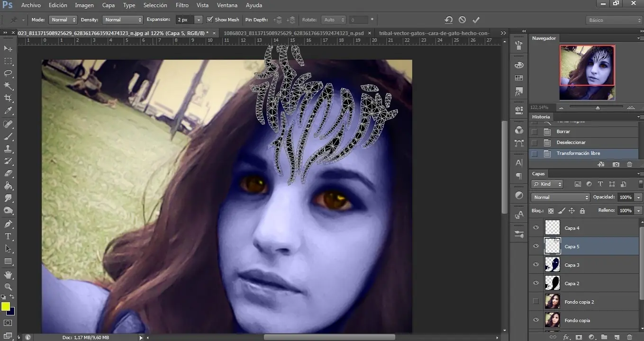Viewport: 644px width, 341px height.
Task: Open the Básico workspace dropdown
Action: point(614,20)
